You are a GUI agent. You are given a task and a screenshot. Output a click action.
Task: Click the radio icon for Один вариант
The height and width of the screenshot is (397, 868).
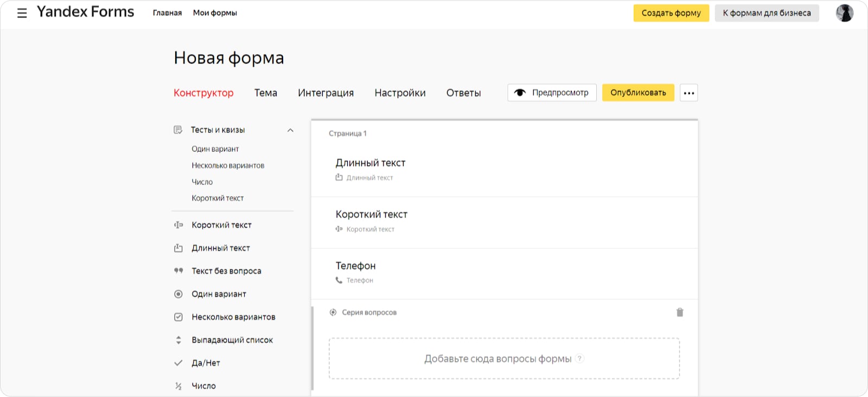(178, 294)
